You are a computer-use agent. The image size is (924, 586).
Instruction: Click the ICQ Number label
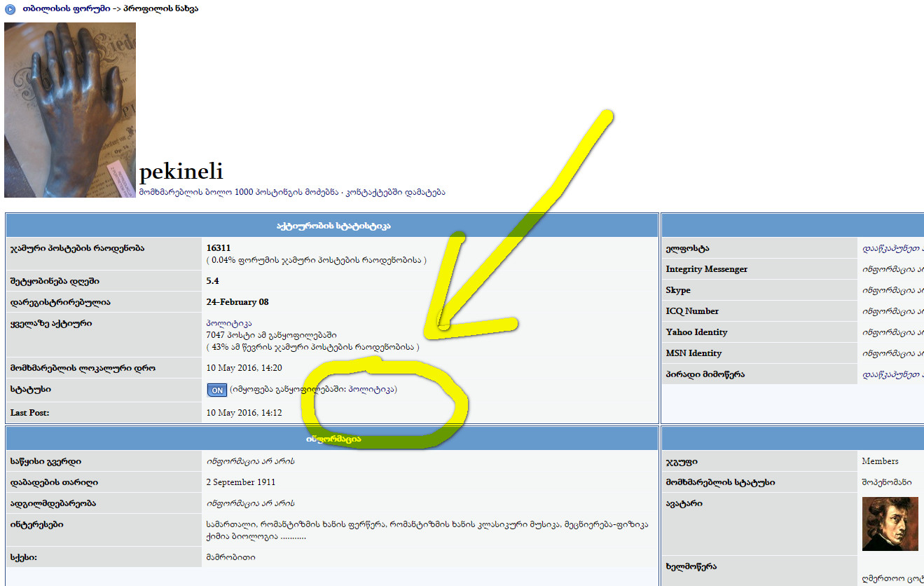tap(692, 311)
